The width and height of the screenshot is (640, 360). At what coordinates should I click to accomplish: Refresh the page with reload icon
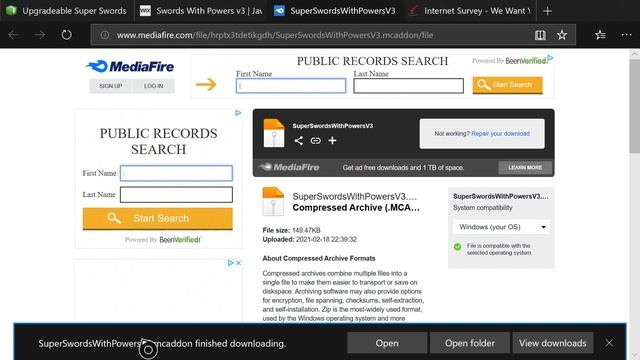point(67,35)
